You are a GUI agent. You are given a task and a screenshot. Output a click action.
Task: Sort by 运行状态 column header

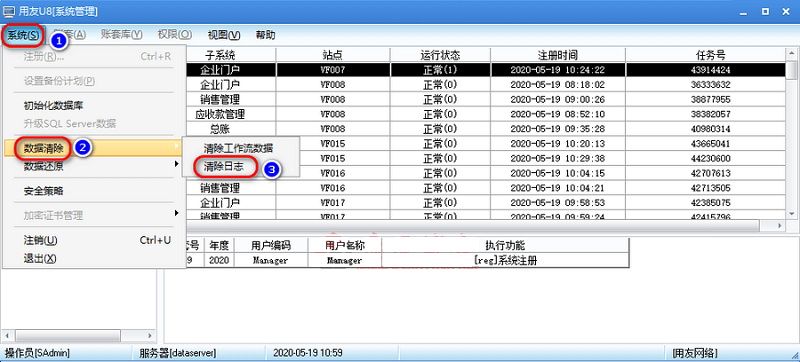tap(440, 55)
